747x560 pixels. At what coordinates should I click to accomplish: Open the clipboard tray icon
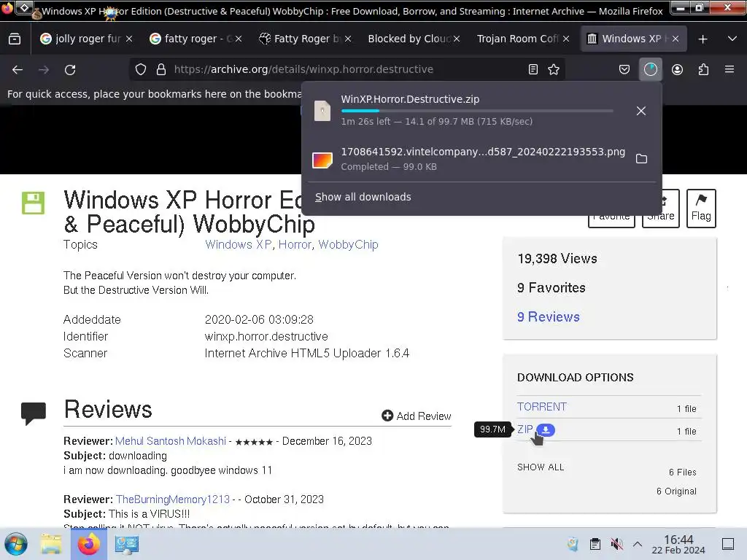click(x=595, y=544)
